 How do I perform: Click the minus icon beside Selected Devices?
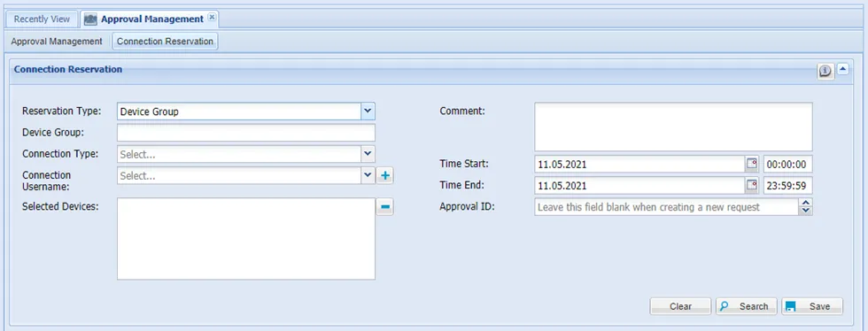pos(385,208)
